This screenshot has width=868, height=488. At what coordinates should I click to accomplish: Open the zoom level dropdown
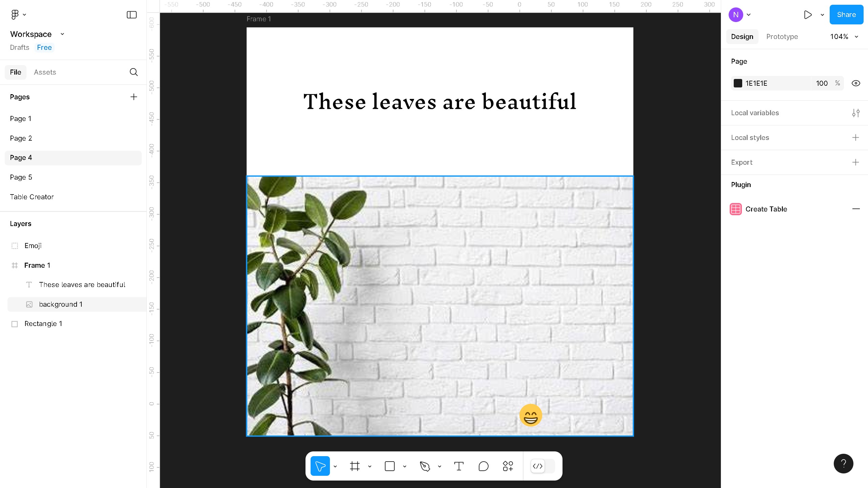tap(844, 37)
